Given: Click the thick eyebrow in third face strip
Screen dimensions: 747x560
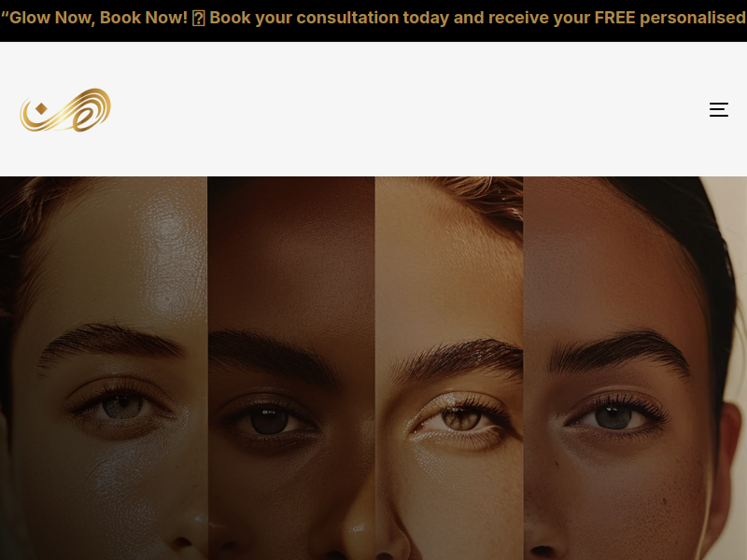Looking at the screenshot, I should tap(458, 359).
